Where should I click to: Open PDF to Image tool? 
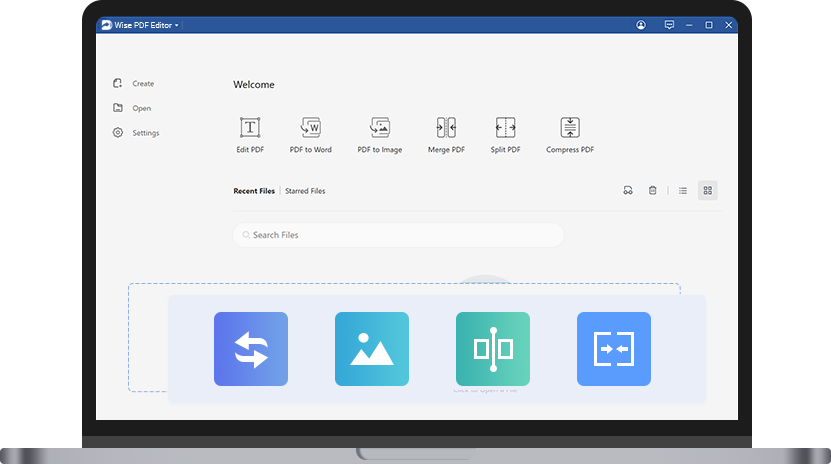tap(379, 135)
